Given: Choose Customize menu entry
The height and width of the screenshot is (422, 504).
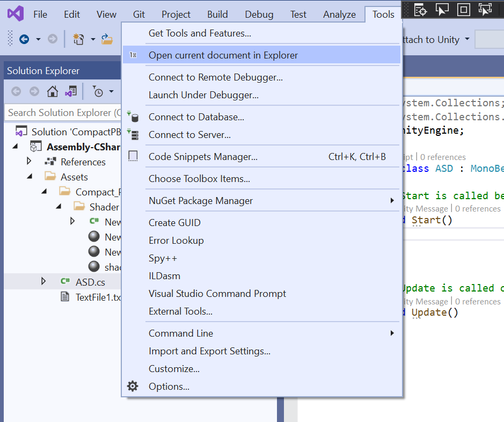Looking at the screenshot, I should [x=261, y=368].
